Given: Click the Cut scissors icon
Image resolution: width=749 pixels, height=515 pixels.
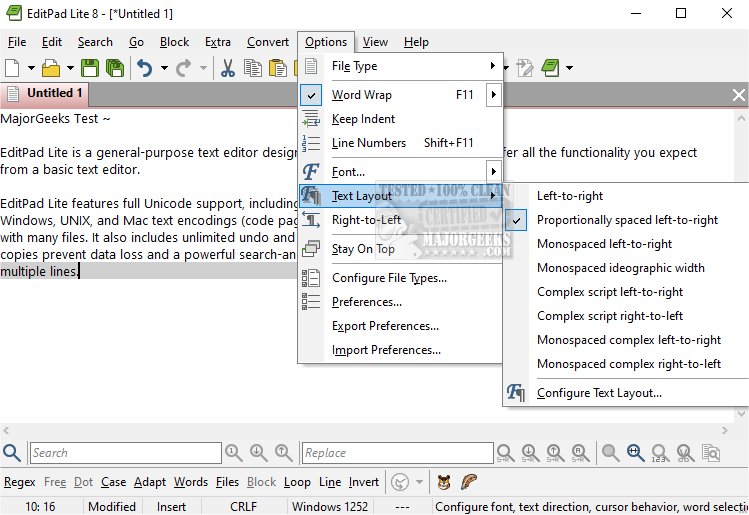Looking at the screenshot, I should tap(227, 68).
